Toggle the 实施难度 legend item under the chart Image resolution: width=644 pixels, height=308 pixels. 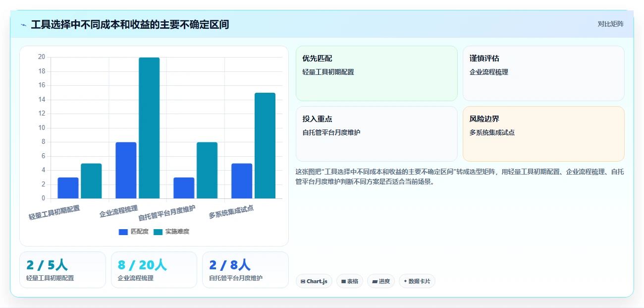click(x=171, y=232)
